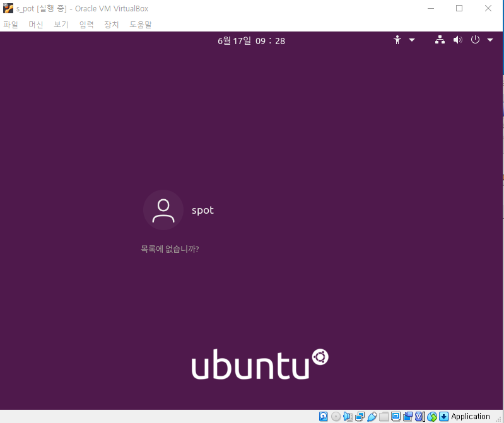Open hard disk activity indicator in status bar
Viewport: 504px width, 423px height.
tap(324, 417)
